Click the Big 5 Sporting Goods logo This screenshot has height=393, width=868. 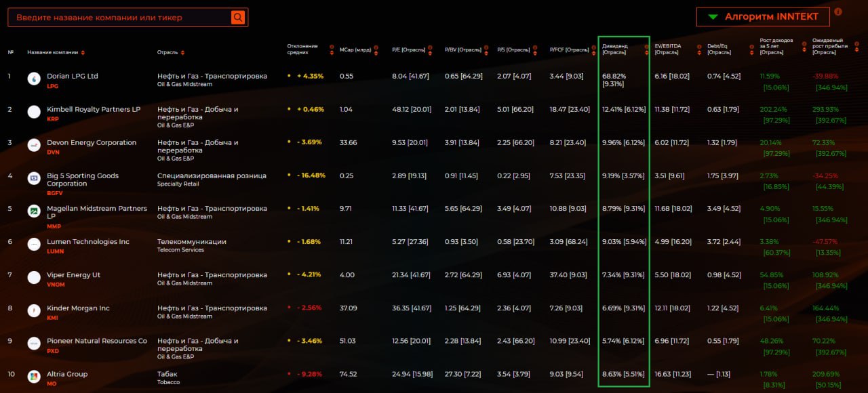tap(34, 178)
